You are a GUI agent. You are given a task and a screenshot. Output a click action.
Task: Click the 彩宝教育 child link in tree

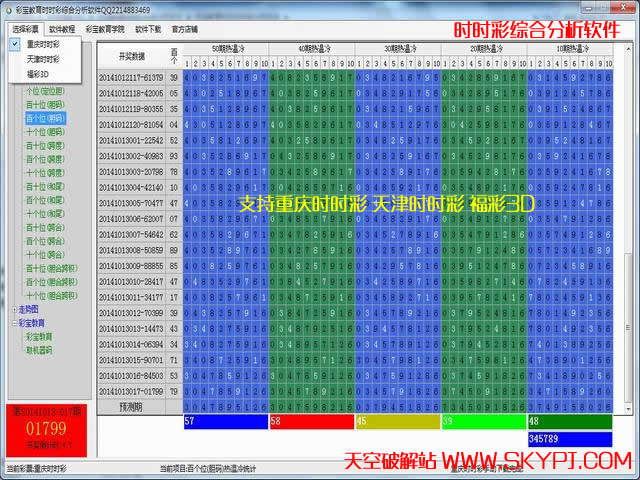coord(40,337)
